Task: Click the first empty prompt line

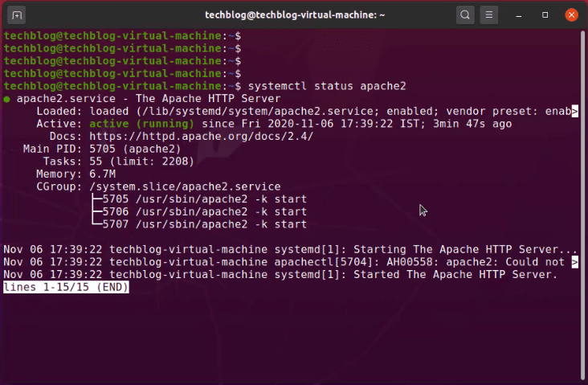Action: [x=122, y=36]
